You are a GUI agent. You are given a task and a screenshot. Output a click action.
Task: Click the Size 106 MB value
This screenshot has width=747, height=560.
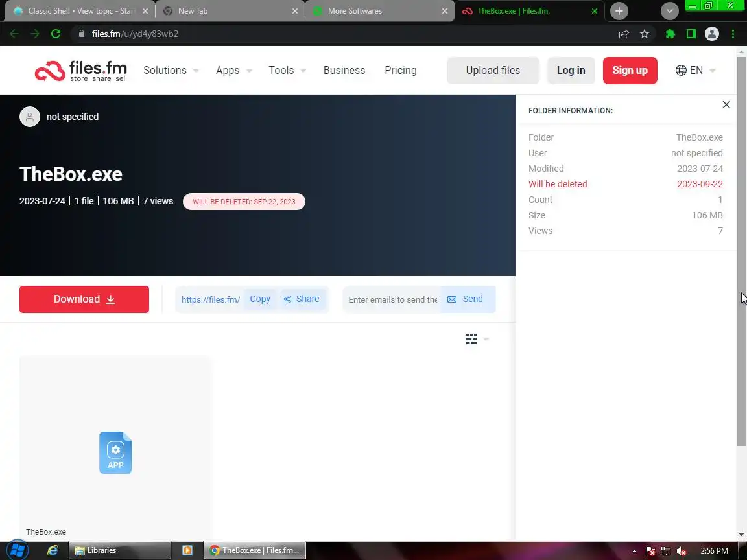point(707,215)
